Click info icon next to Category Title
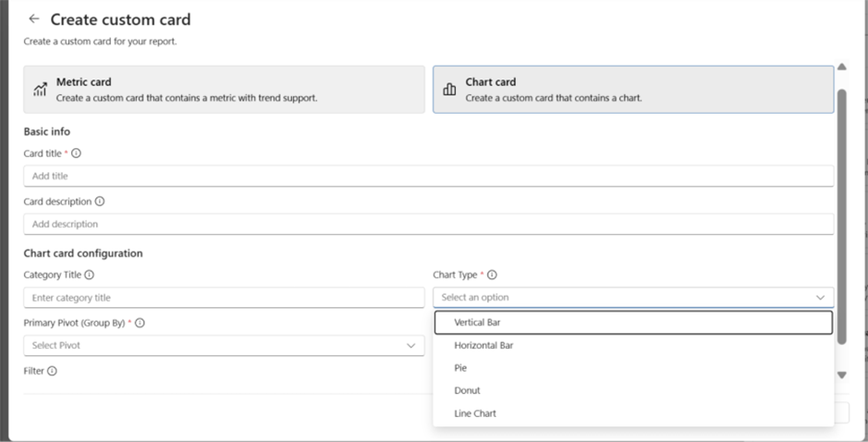The image size is (868, 442). (x=89, y=275)
